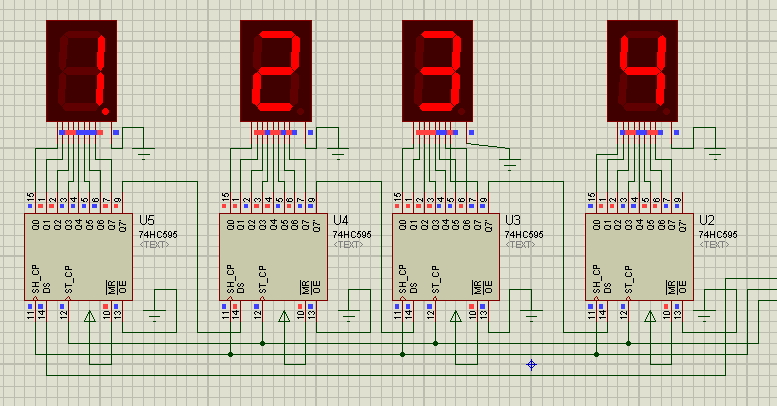This screenshot has height=406, width=777.
Task: Select the ground symbol beside the display showing 1
Action: click(x=144, y=153)
